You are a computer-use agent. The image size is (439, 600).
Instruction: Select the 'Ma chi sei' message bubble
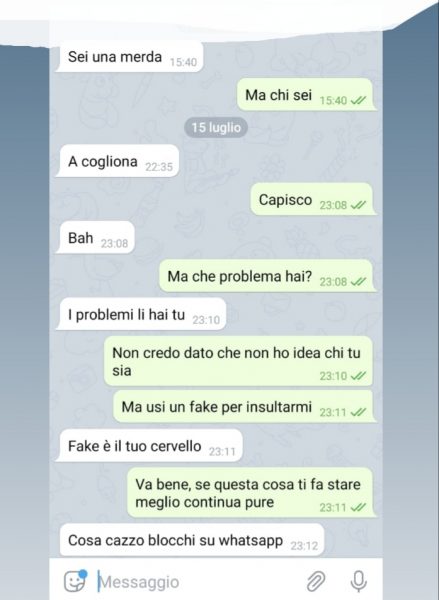(306, 95)
